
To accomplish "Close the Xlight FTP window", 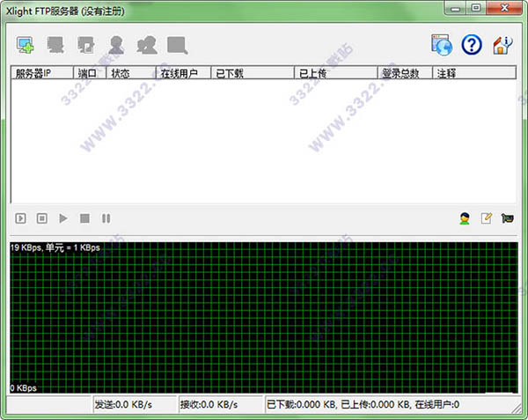I will click(x=504, y=8).
